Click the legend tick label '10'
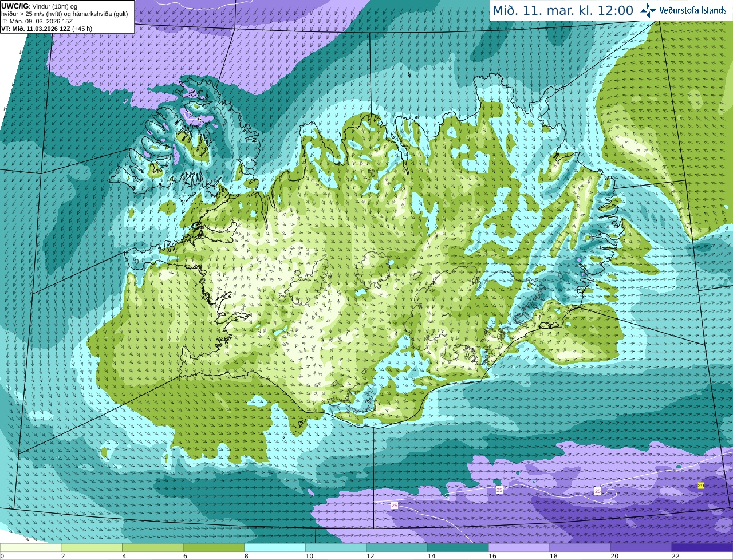733x560 pixels. pyautogui.click(x=309, y=556)
